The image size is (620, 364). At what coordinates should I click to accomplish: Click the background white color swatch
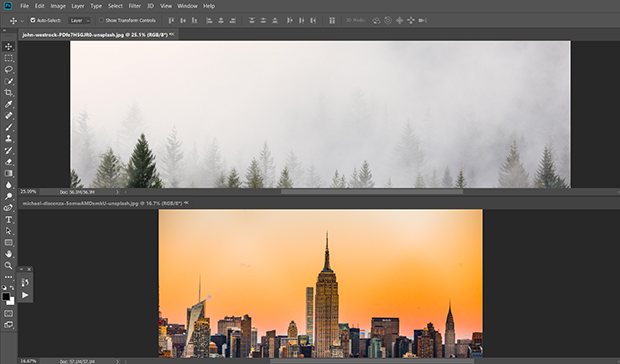pyautogui.click(x=12, y=302)
